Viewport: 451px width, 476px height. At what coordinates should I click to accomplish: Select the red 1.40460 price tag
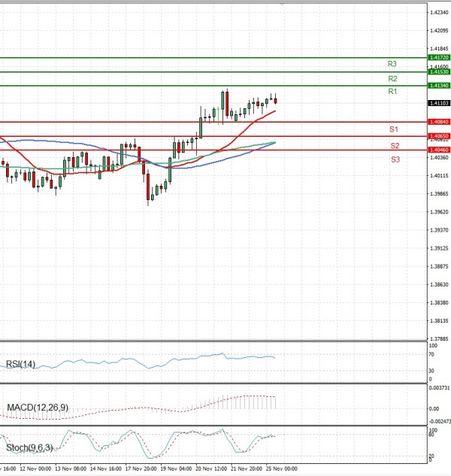point(438,150)
